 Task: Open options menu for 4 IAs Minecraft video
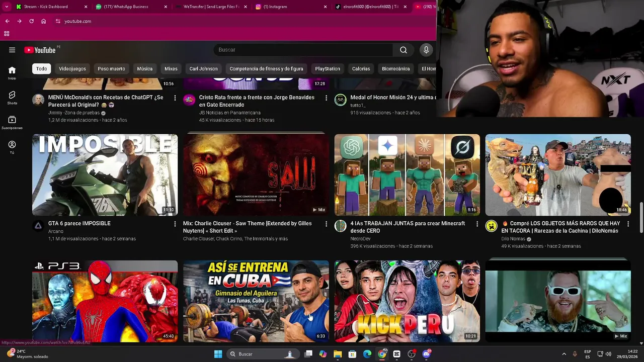coord(477,224)
